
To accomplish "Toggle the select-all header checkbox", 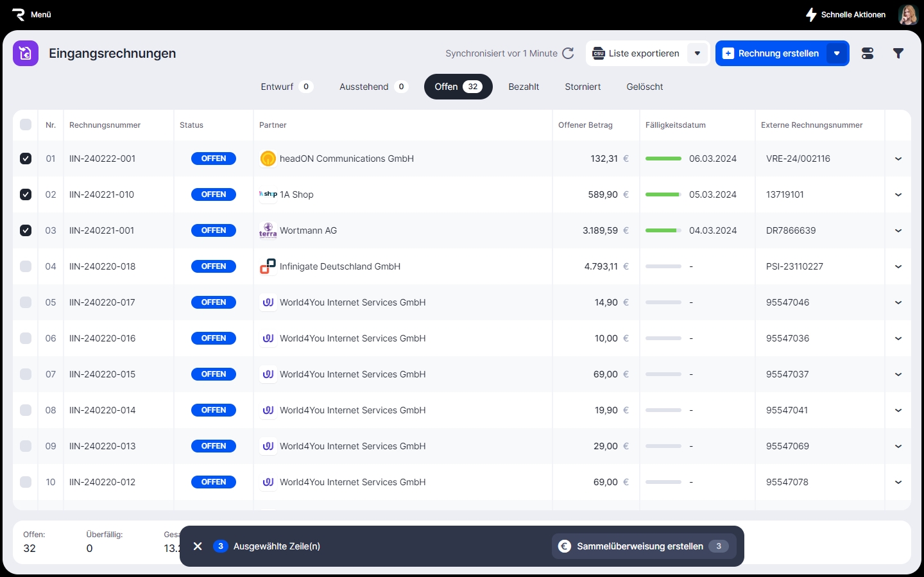I will (x=26, y=125).
